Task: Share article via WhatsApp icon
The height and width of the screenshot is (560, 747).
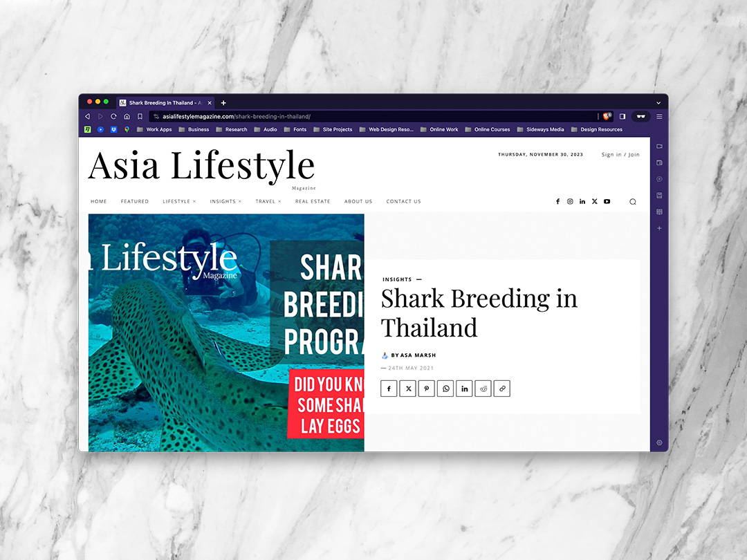Action: click(445, 389)
